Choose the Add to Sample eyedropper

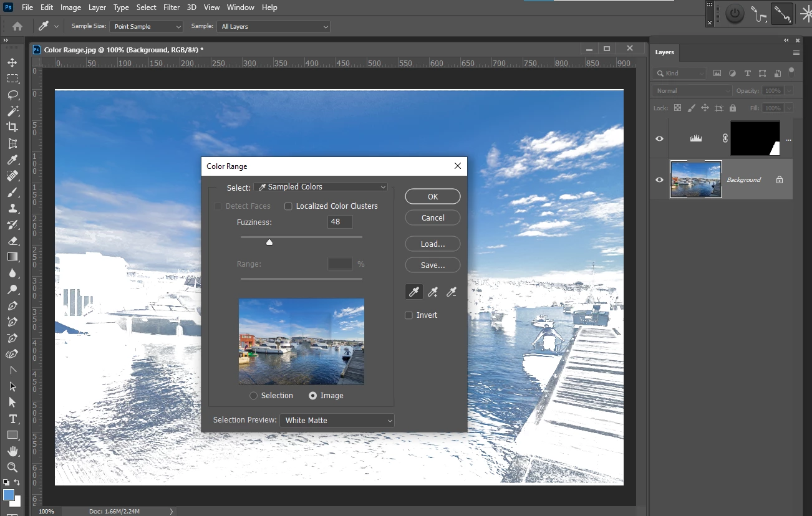[x=433, y=292]
